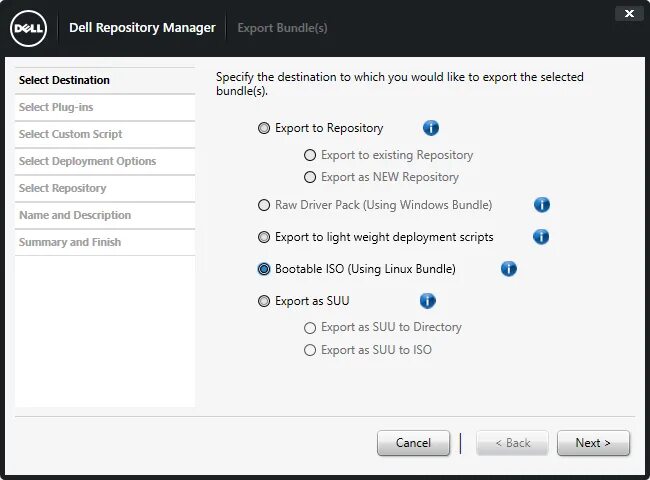This screenshot has width=650, height=480.
Task: Select Export as SUU to Directory
Action: tap(310, 327)
